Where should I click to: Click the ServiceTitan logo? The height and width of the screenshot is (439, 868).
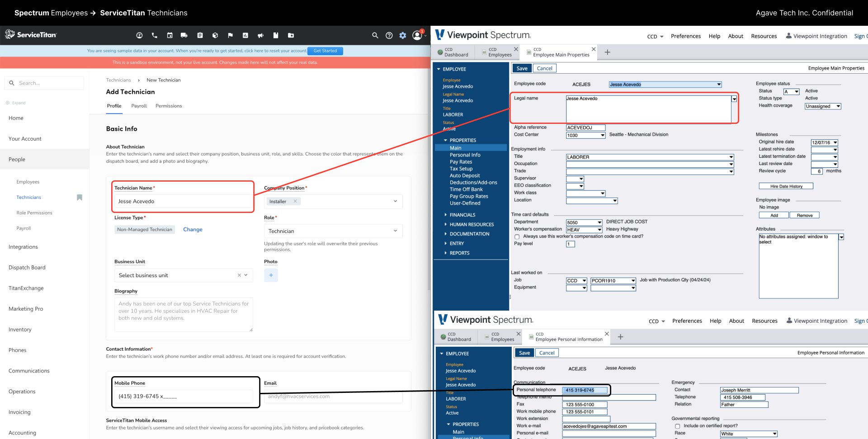[x=31, y=34]
